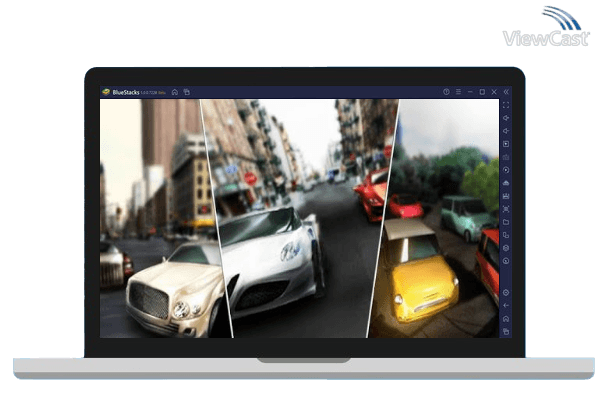The height and width of the screenshot is (414, 602).
Task: Click the sync operations circular icon
Action: click(x=506, y=170)
